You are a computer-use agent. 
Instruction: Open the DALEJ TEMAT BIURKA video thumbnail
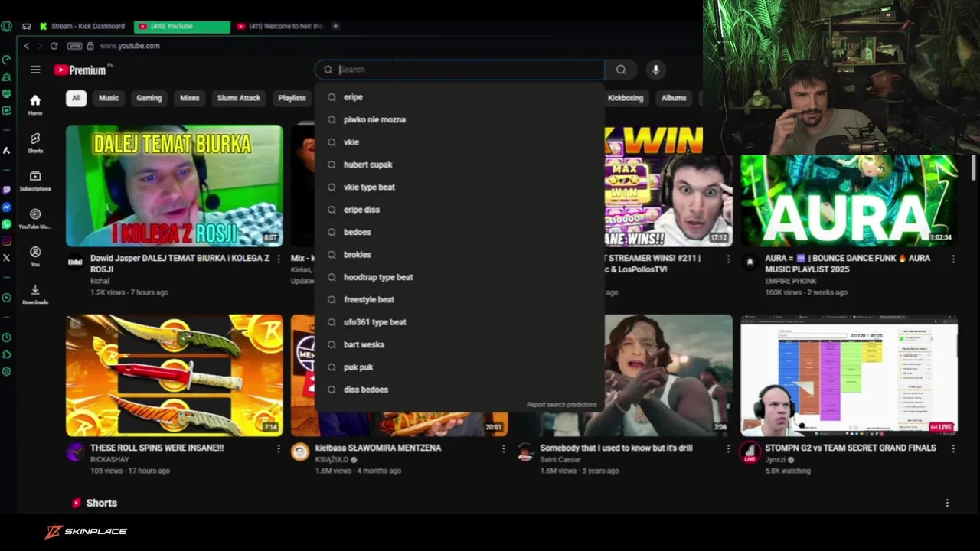coord(174,186)
